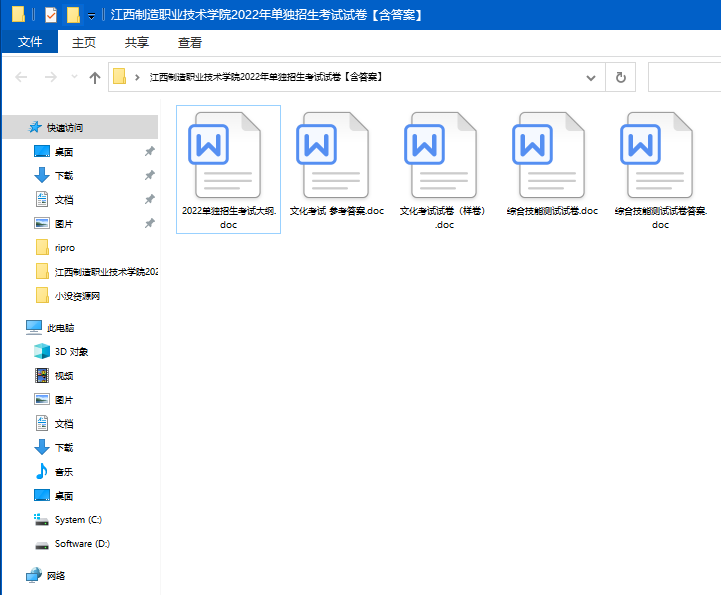Open pinned 文档 under quick access

tap(64, 200)
